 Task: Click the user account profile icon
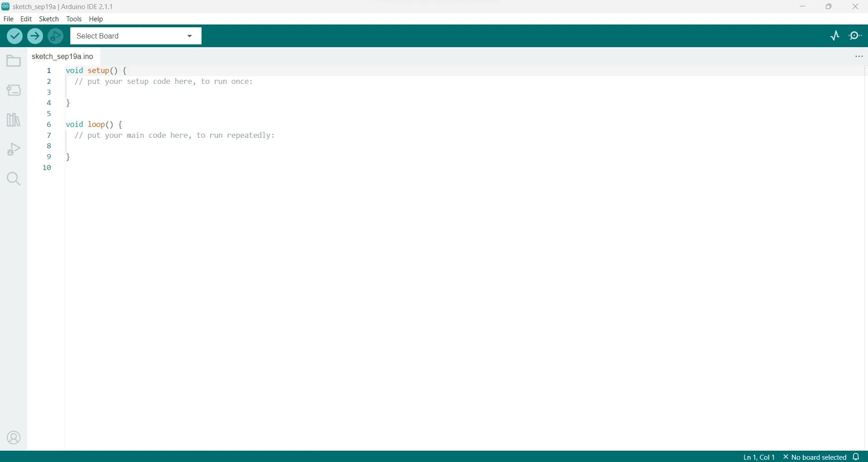coord(14,438)
